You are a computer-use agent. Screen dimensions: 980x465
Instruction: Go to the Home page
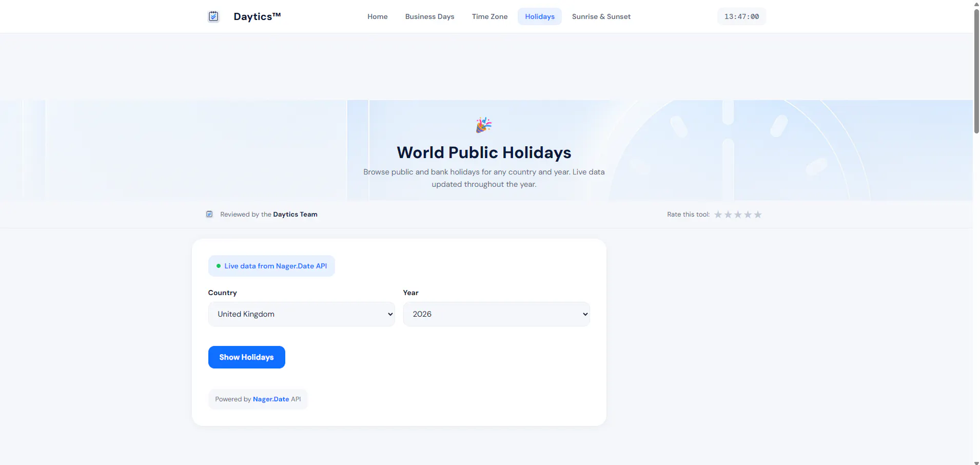pos(378,16)
